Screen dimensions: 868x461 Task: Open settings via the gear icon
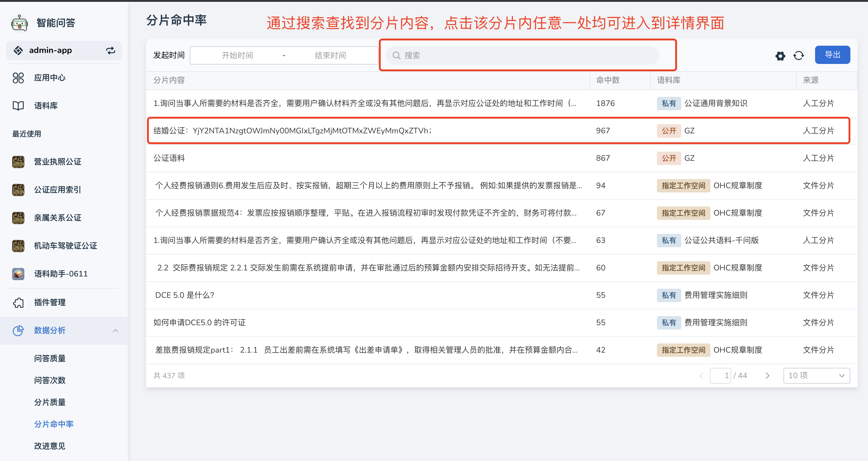[x=780, y=56]
